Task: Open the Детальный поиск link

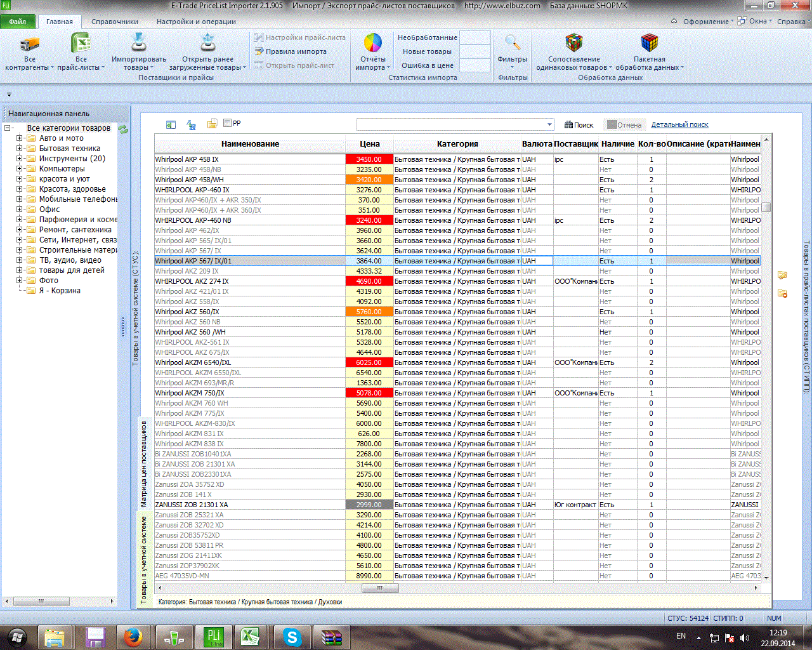Action: click(679, 125)
